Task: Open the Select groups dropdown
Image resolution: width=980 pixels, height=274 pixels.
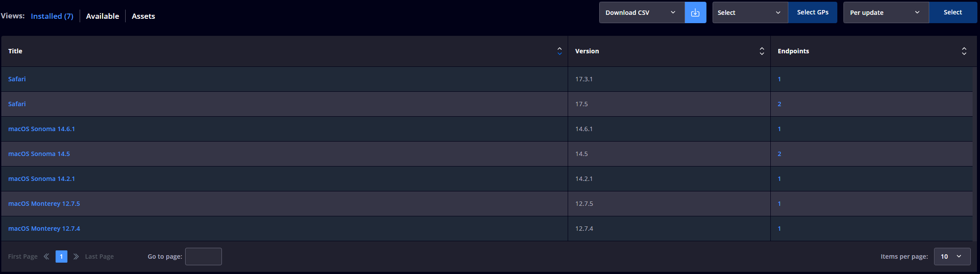Action: point(750,13)
